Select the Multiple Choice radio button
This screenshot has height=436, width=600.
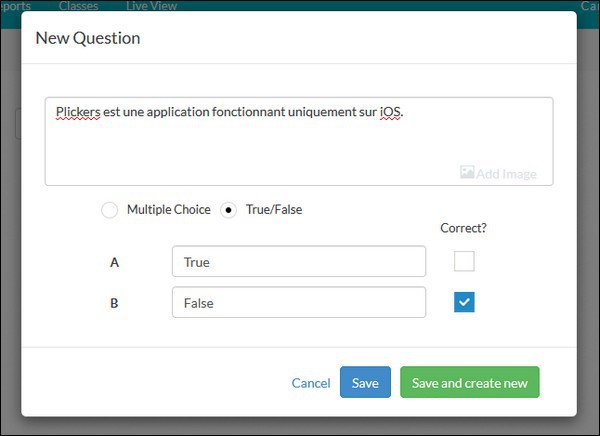(109, 210)
